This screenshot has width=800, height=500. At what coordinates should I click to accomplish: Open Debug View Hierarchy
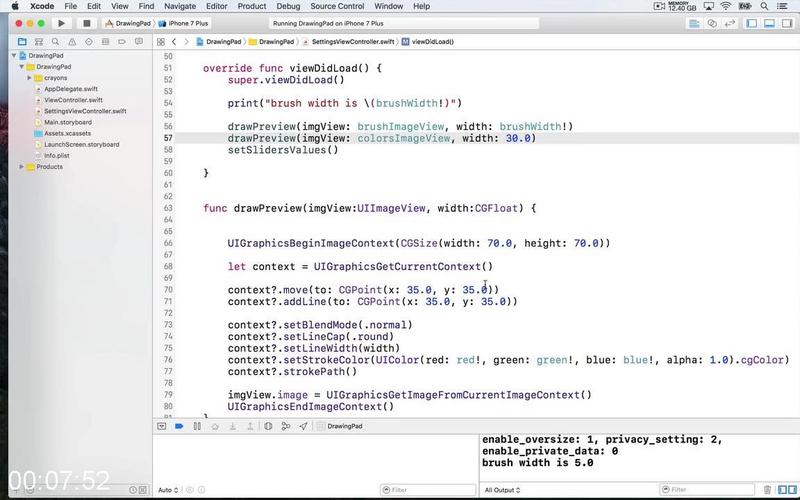(x=268, y=426)
